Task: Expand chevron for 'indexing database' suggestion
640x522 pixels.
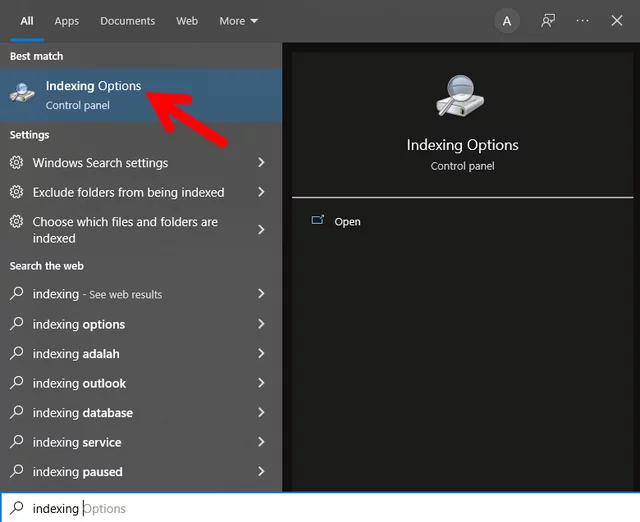Action: [x=261, y=412]
